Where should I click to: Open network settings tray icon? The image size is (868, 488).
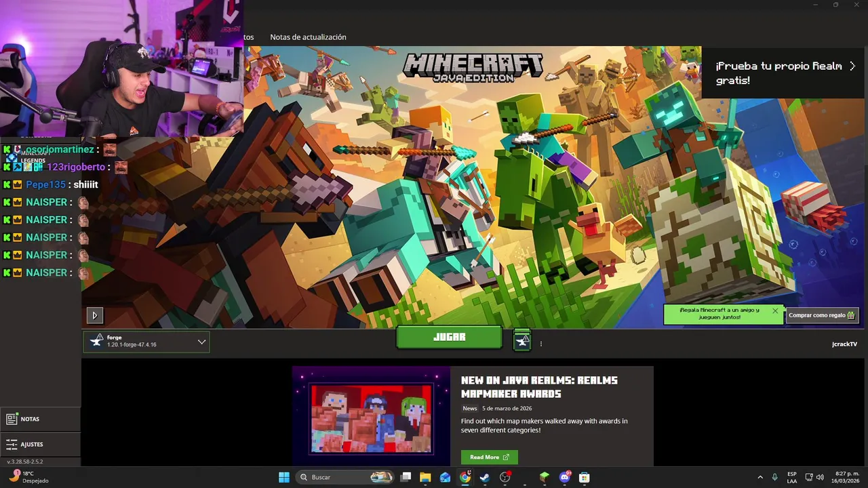pyautogui.click(x=809, y=477)
